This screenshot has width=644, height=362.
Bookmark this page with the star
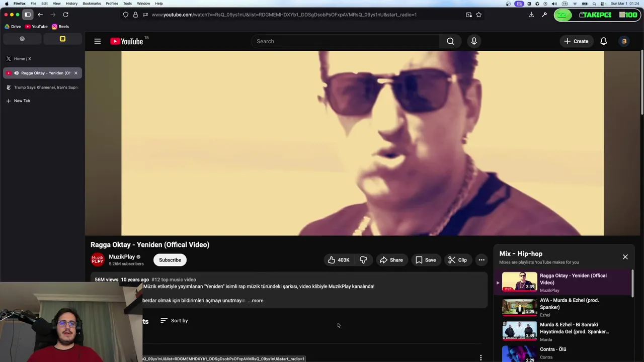click(478, 15)
